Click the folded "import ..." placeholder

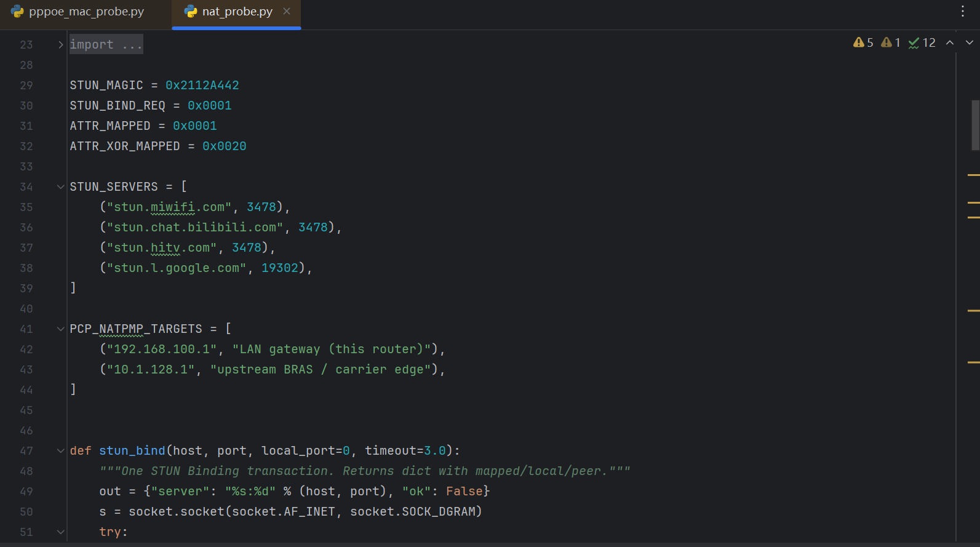[x=106, y=44]
